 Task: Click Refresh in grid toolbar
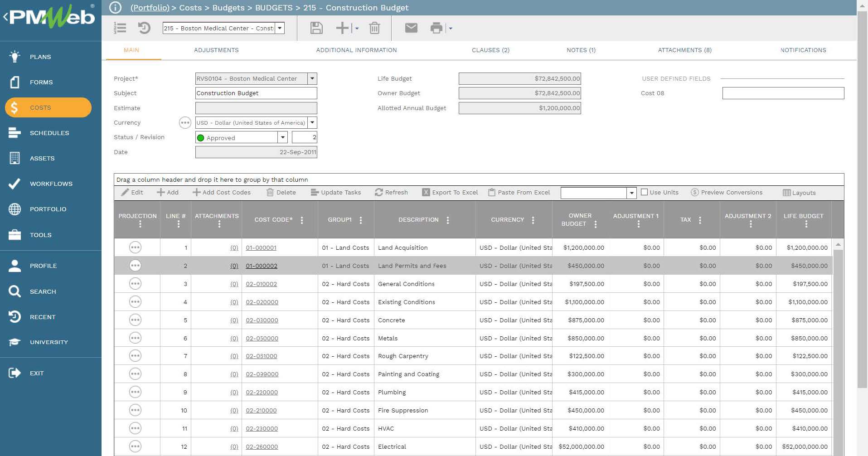[391, 192]
